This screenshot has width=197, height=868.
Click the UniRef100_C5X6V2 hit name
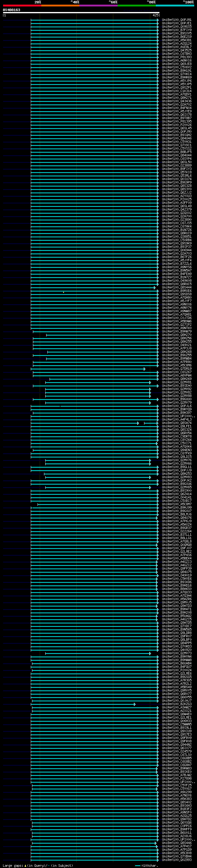pos(177,67)
